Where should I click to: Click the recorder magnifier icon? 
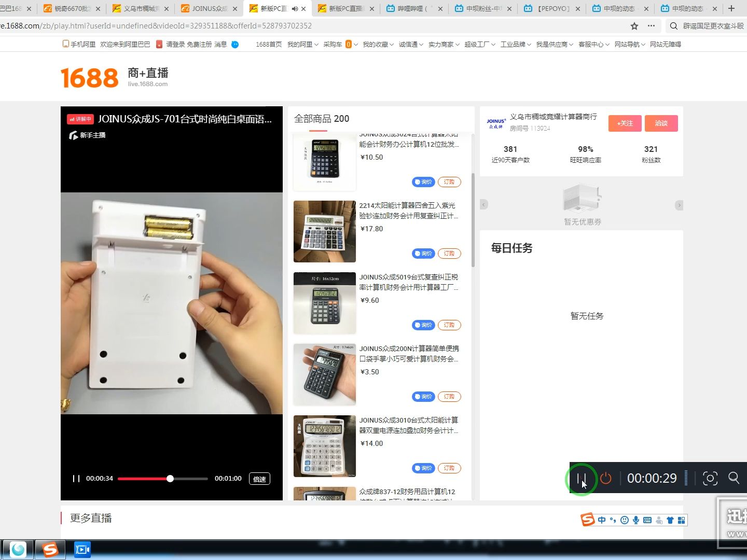(x=734, y=478)
